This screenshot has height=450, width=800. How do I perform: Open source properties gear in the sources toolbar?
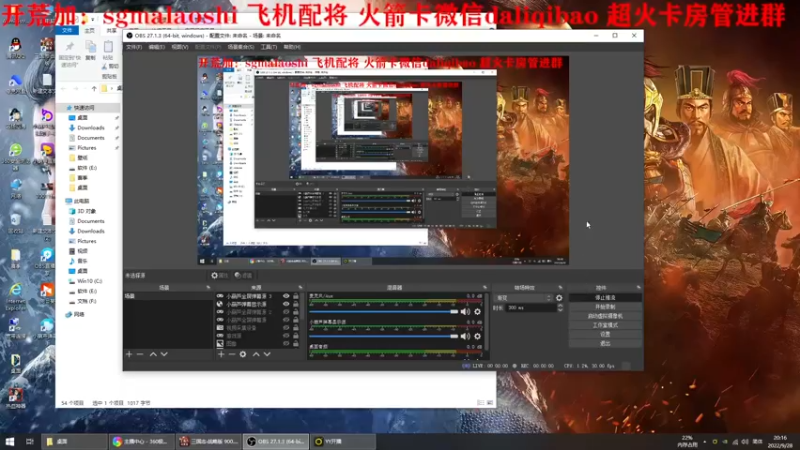click(x=243, y=354)
